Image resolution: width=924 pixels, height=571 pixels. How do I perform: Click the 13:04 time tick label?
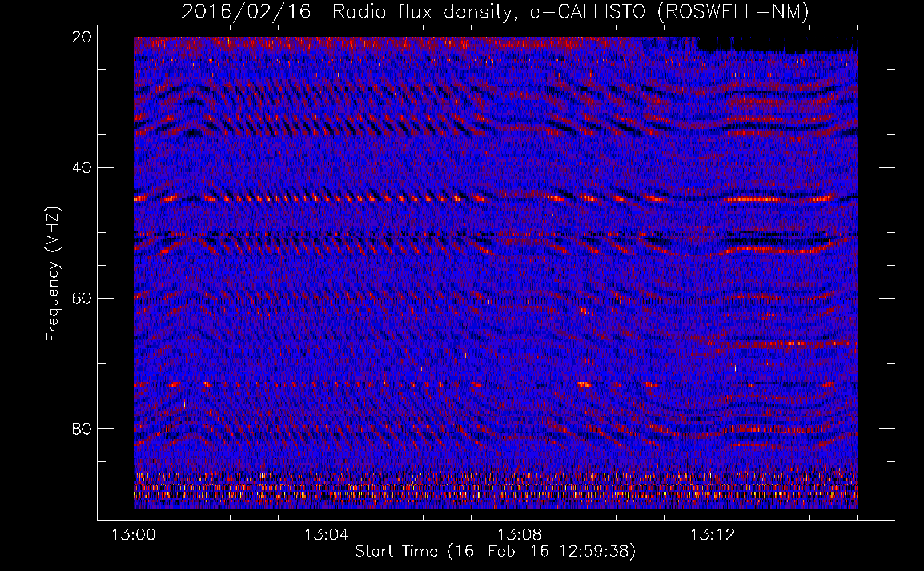327,535
